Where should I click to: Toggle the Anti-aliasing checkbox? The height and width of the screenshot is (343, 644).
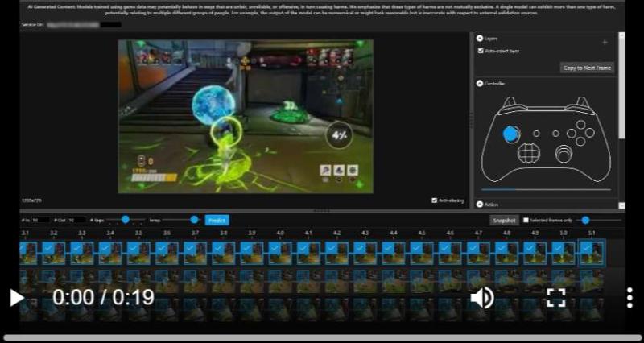tap(435, 200)
